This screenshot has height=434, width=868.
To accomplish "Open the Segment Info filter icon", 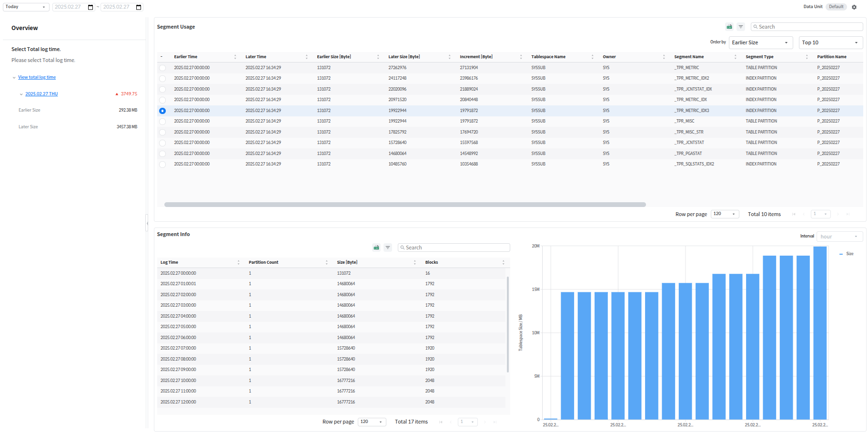I will [388, 248].
